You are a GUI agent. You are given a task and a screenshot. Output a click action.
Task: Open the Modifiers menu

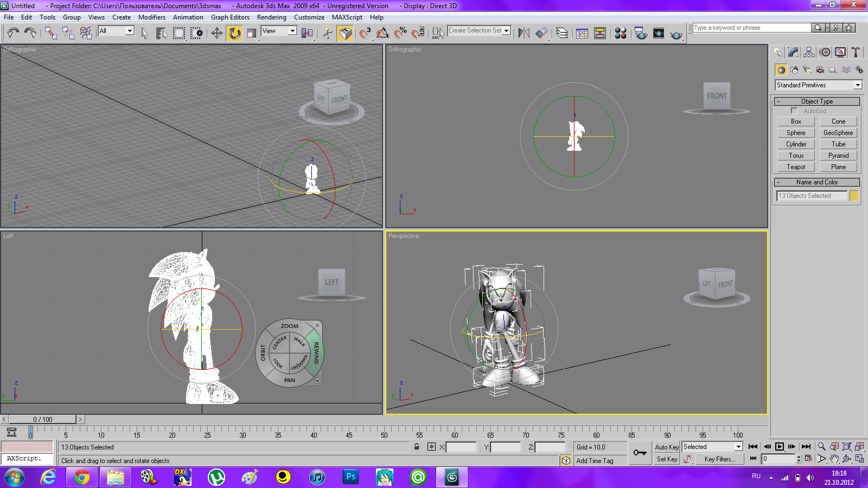tap(152, 17)
